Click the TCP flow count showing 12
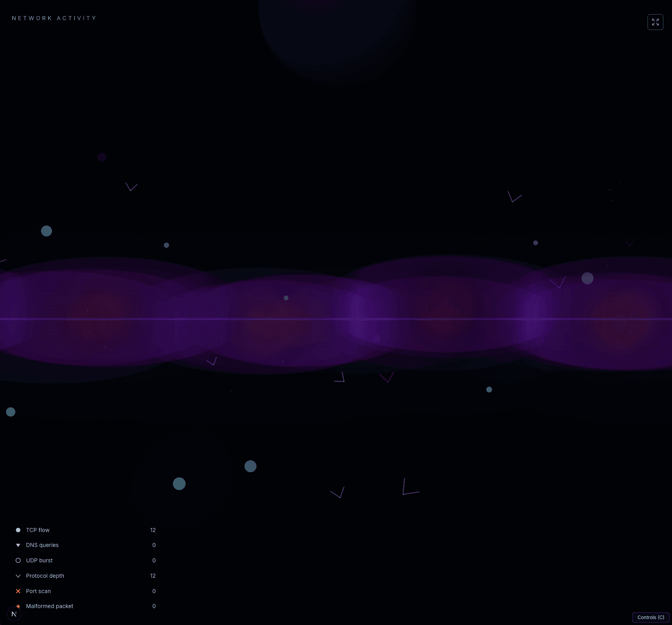 153,530
